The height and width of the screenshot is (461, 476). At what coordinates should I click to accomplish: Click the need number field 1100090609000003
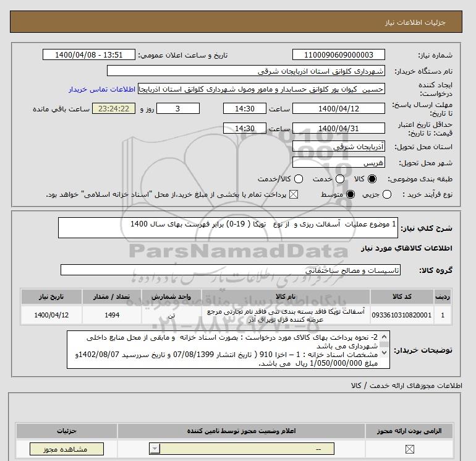point(339,54)
